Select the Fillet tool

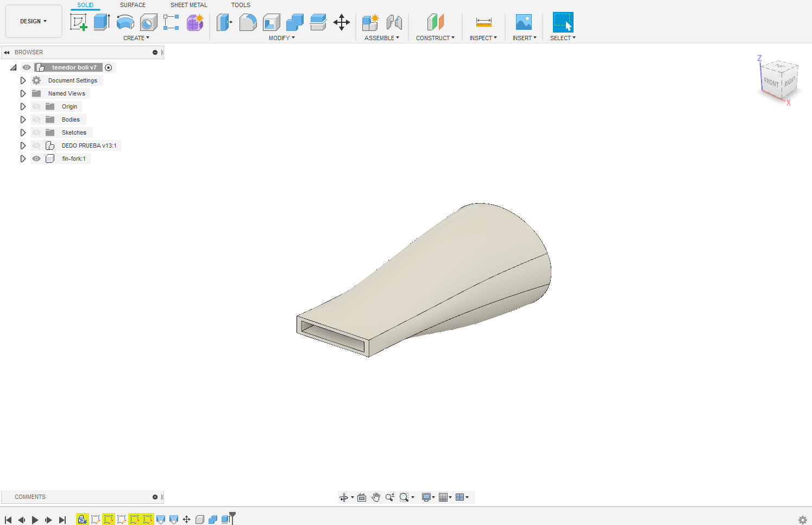tap(248, 22)
